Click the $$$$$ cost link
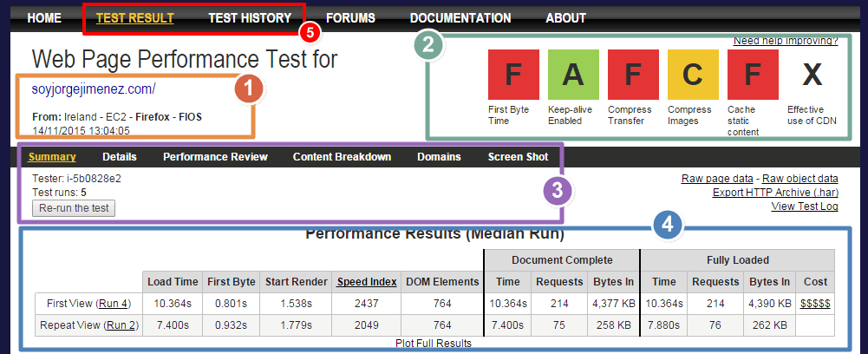 point(815,304)
